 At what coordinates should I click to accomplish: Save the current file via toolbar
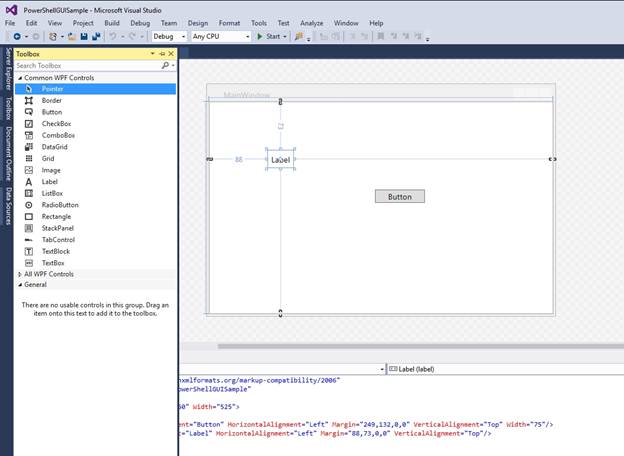point(84,37)
